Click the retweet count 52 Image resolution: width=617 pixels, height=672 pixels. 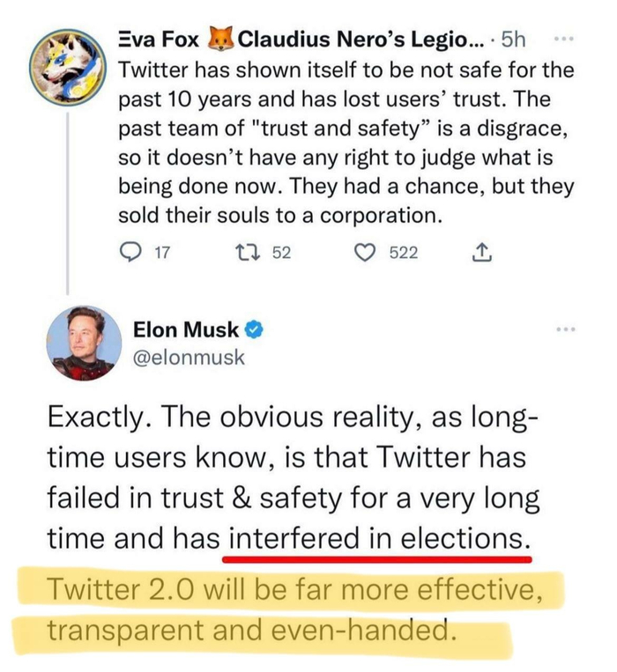click(280, 255)
